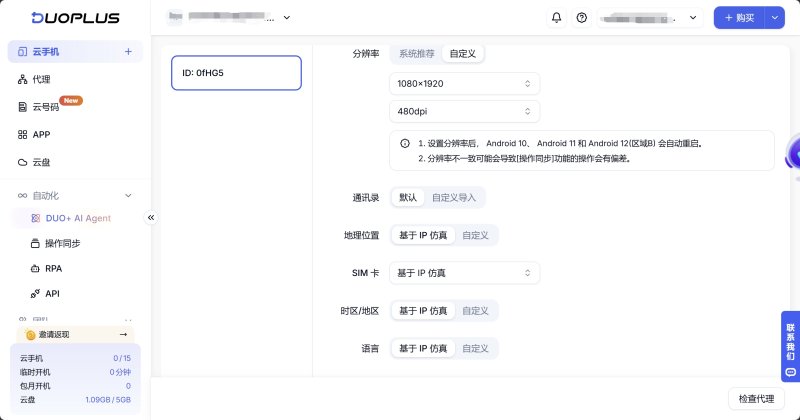Open the SIM 卡 dropdown

click(464, 273)
